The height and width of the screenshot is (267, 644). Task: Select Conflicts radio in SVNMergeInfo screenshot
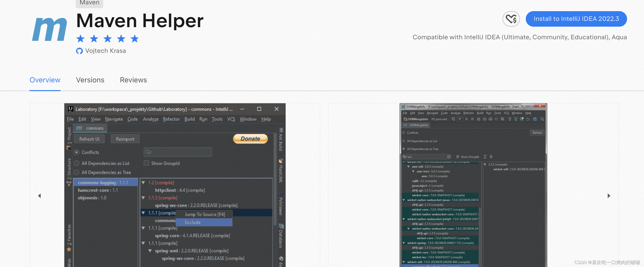403,133
